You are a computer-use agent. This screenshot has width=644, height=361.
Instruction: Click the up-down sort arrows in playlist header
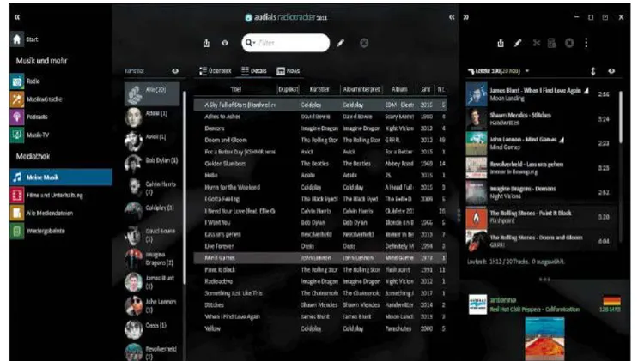click(x=592, y=71)
